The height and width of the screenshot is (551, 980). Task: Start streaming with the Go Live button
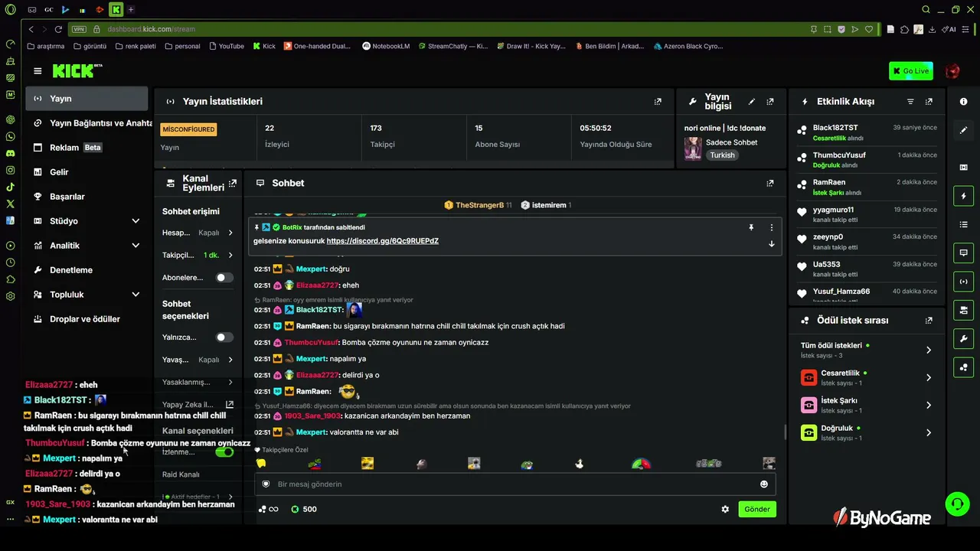tap(911, 71)
